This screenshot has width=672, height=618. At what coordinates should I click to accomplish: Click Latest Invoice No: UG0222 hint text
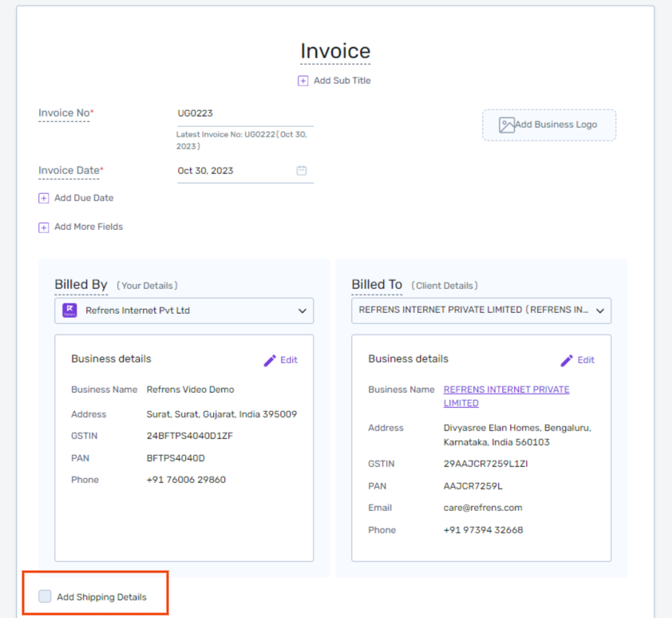242,141
